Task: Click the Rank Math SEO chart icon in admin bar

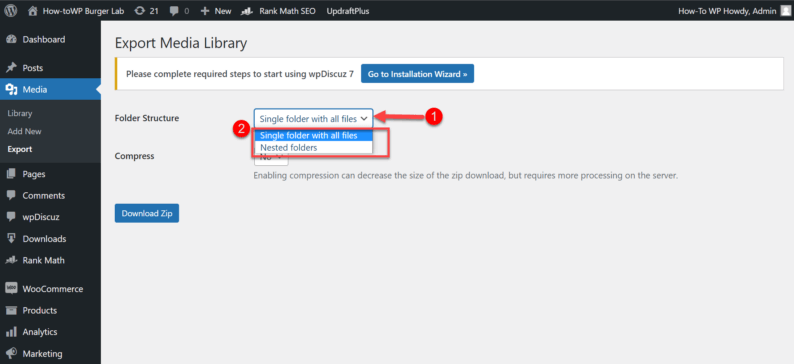Action: (248, 11)
